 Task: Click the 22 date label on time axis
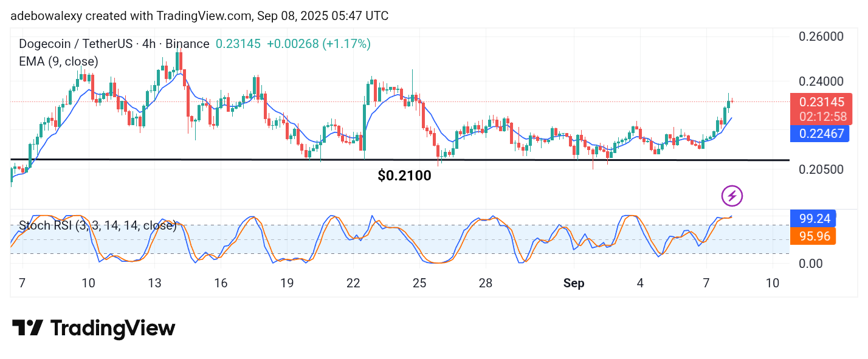(x=353, y=283)
